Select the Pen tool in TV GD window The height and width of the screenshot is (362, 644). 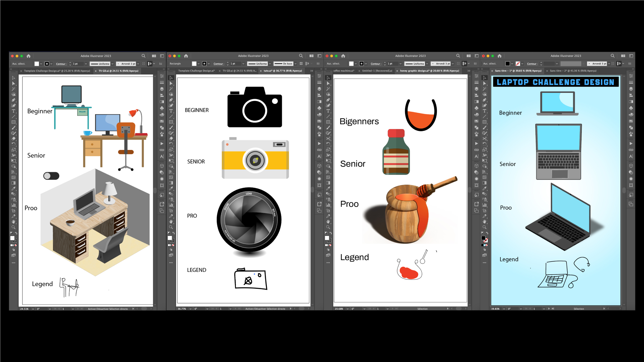(14, 100)
